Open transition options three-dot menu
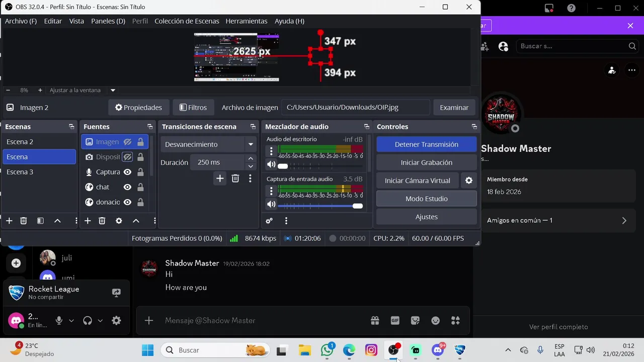 click(x=250, y=178)
